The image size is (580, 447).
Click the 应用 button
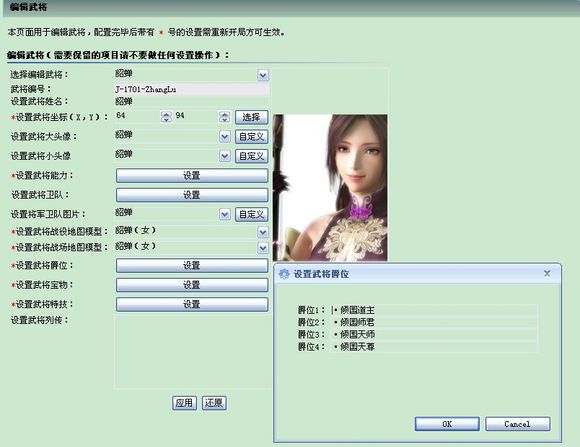184,403
